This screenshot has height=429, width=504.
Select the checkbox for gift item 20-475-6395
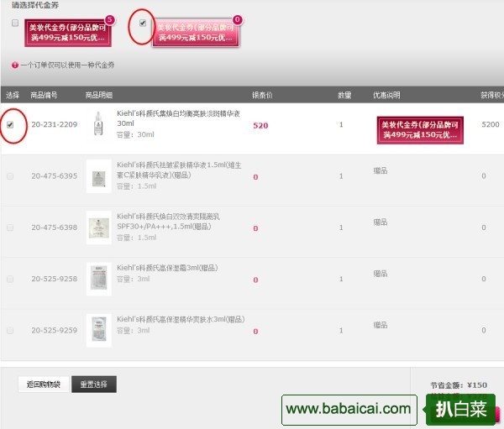point(10,176)
